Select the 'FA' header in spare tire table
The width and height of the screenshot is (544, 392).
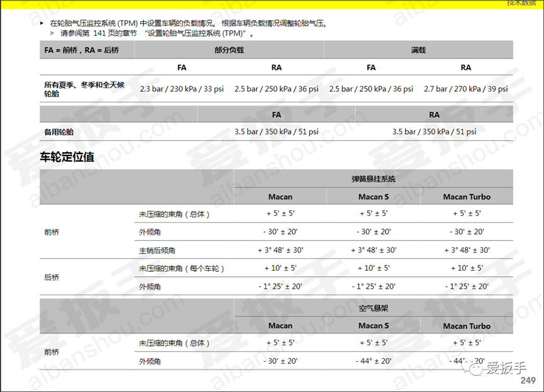(x=277, y=115)
